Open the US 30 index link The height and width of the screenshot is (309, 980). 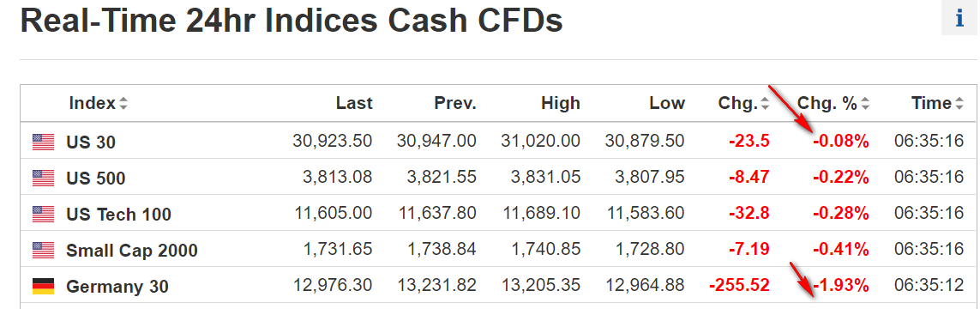point(91,142)
